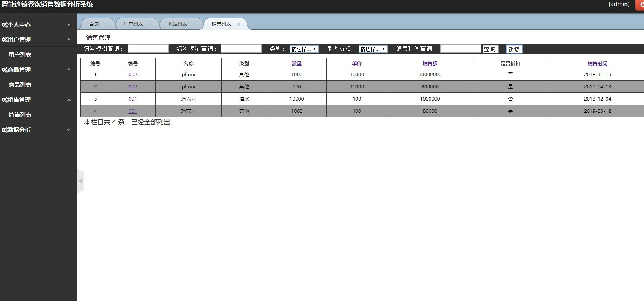Collapse the 销售管理 menu chevron
The image size is (644, 301).
click(68, 100)
